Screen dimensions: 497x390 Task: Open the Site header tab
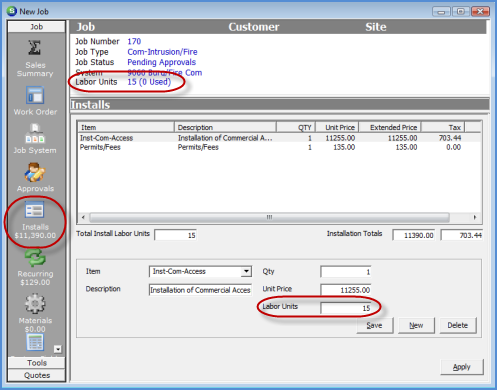click(376, 27)
